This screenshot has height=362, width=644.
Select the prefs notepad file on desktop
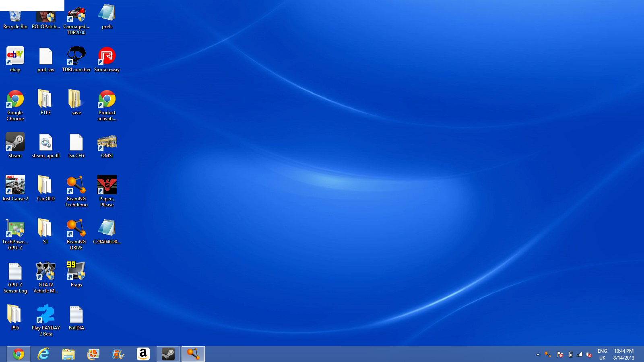107,17
